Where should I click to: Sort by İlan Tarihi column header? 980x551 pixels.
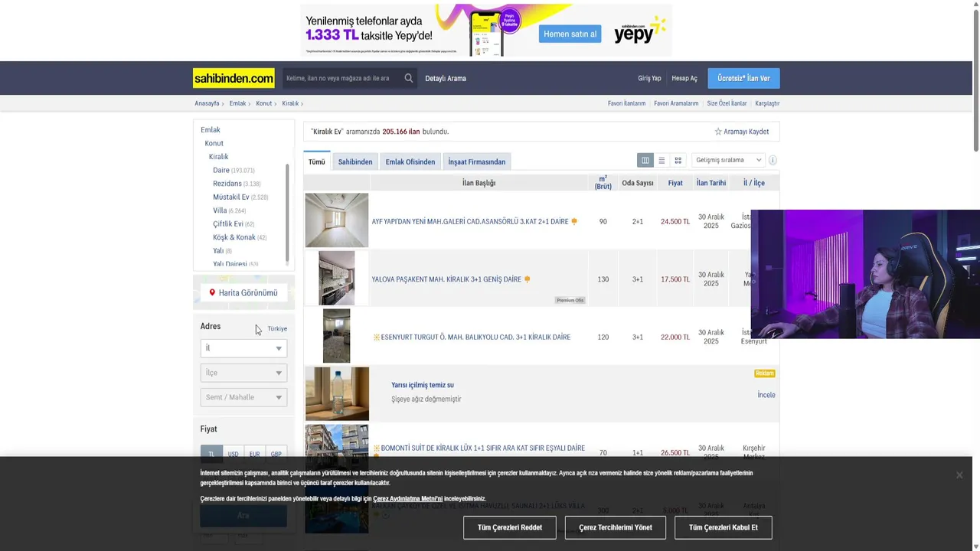[x=711, y=183]
